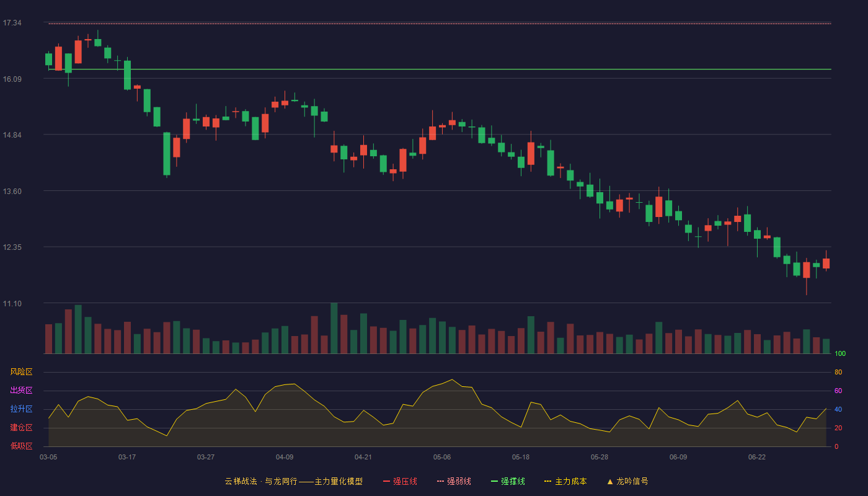Click the red dash icon beside 强压线

click(x=386, y=481)
